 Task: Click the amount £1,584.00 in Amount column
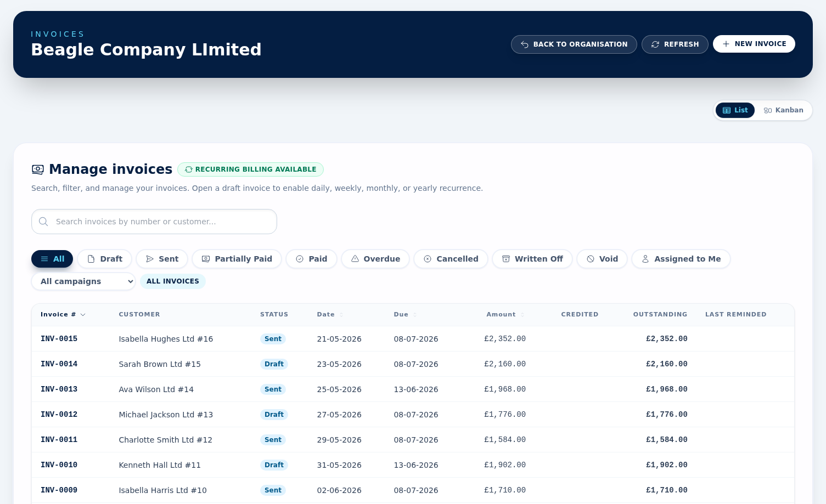click(x=505, y=440)
